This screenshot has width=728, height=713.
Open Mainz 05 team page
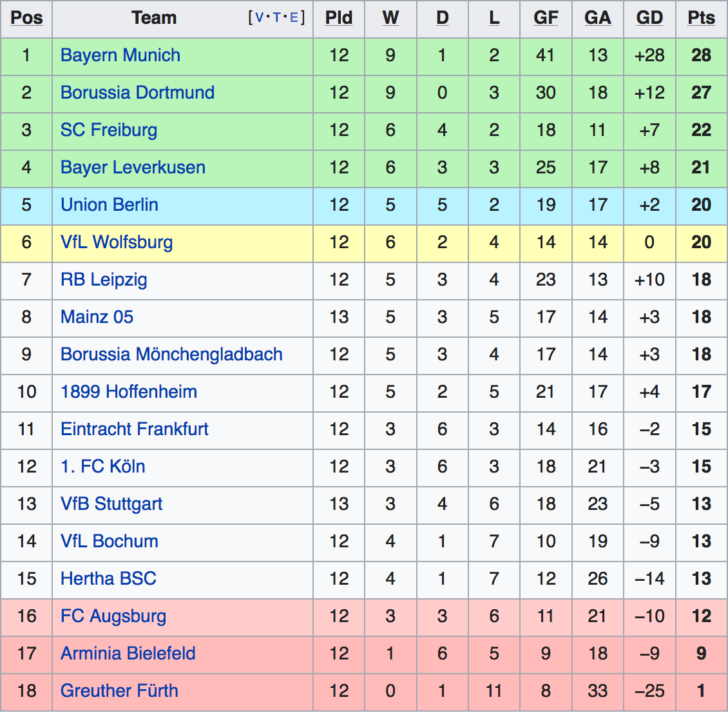(x=97, y=317)
